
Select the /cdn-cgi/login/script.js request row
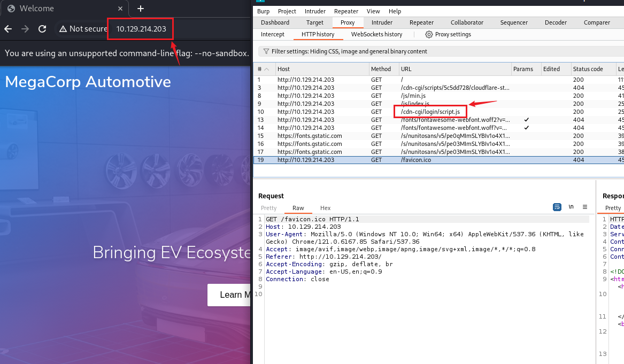pos(438,112)
